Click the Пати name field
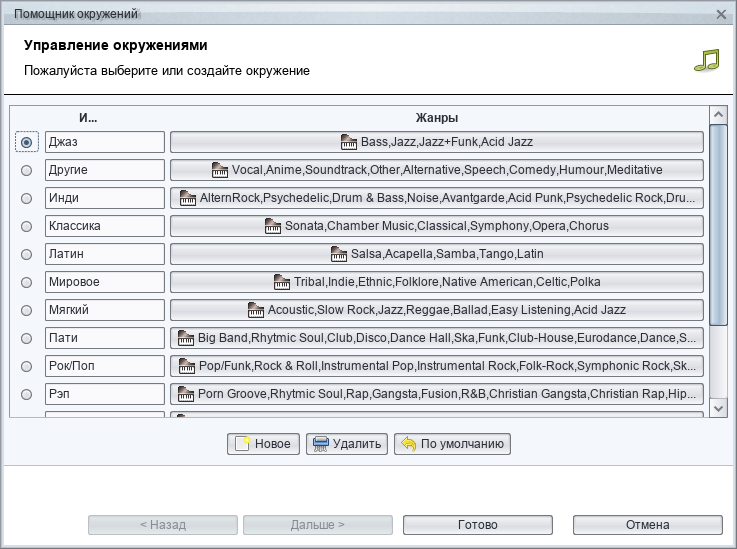This screenshot has width=737, height=549. (x=105, y=338)
